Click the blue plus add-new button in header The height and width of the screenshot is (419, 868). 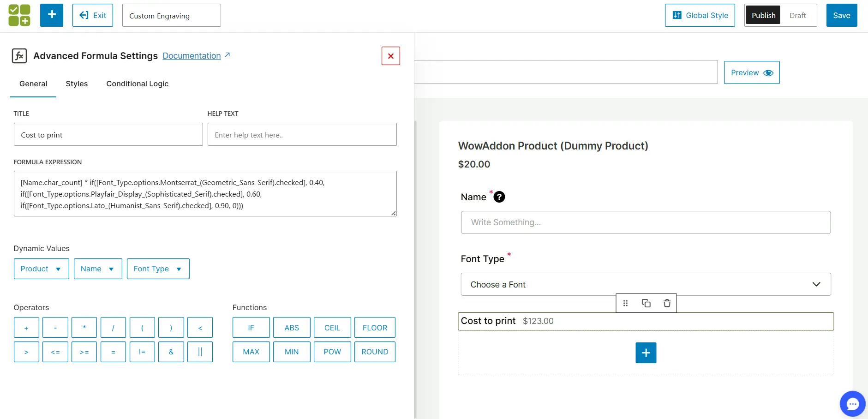coord(52,15)
